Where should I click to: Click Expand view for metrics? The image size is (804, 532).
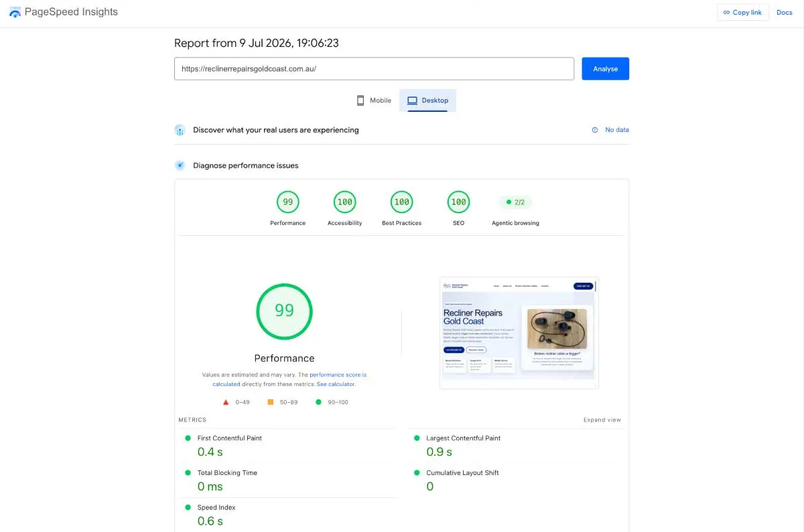pos(602,420)
